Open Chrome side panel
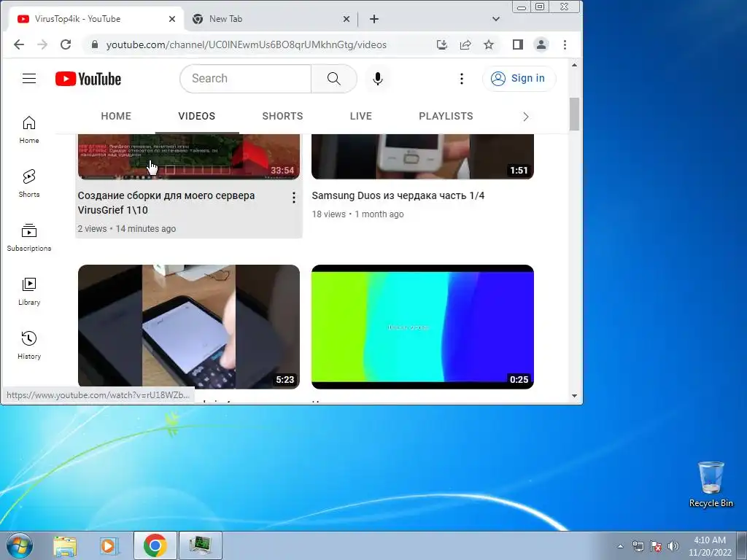 pyautogui.click(x=518, y=44)
